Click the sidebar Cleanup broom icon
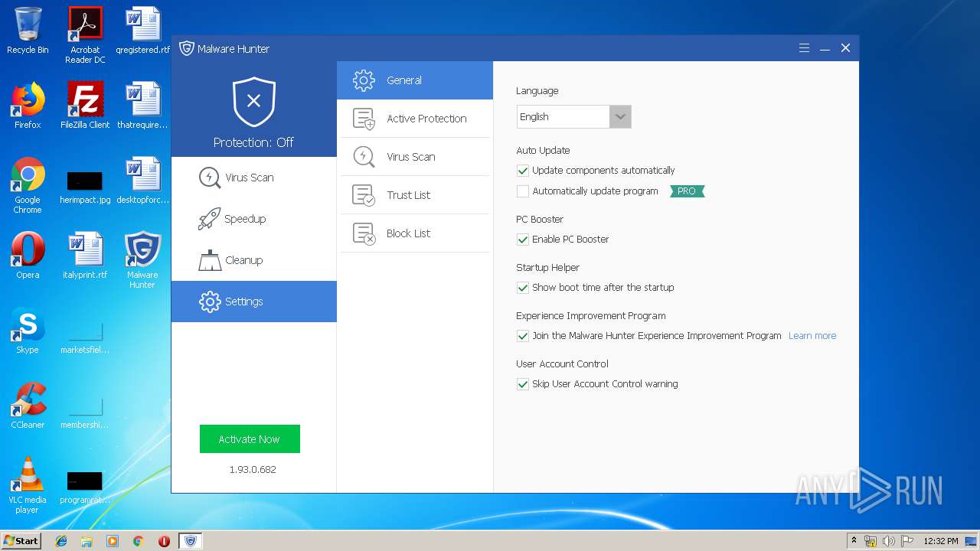980x551 pixels. (x=210, y=260)
